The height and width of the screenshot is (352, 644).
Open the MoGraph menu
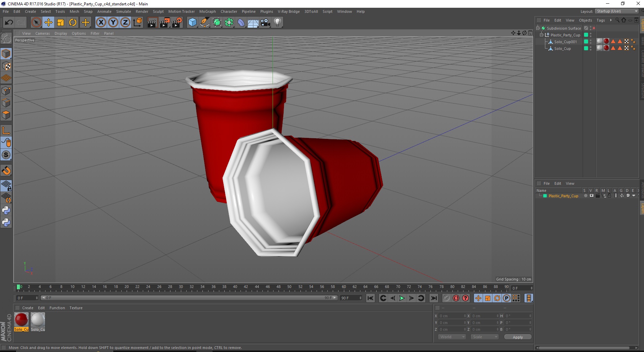pos(207,11)
